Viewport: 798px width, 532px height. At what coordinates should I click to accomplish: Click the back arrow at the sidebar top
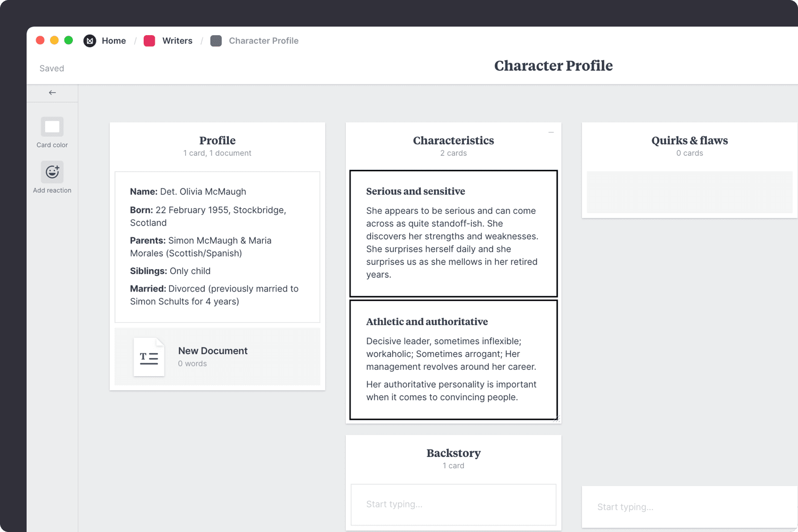52,92
